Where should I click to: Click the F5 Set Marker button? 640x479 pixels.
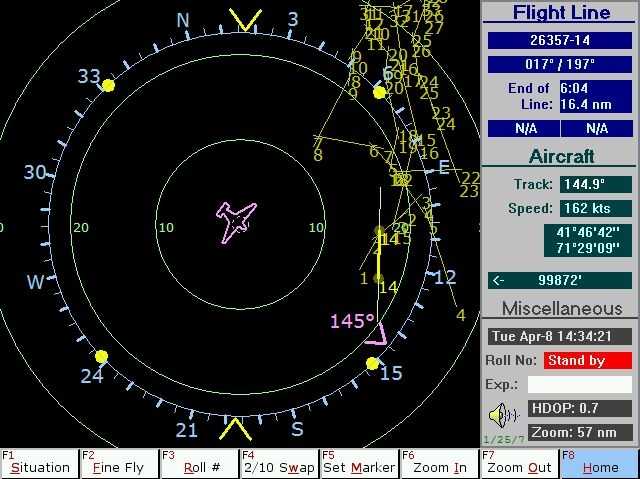pyautogui.click(x=359, y=463)
